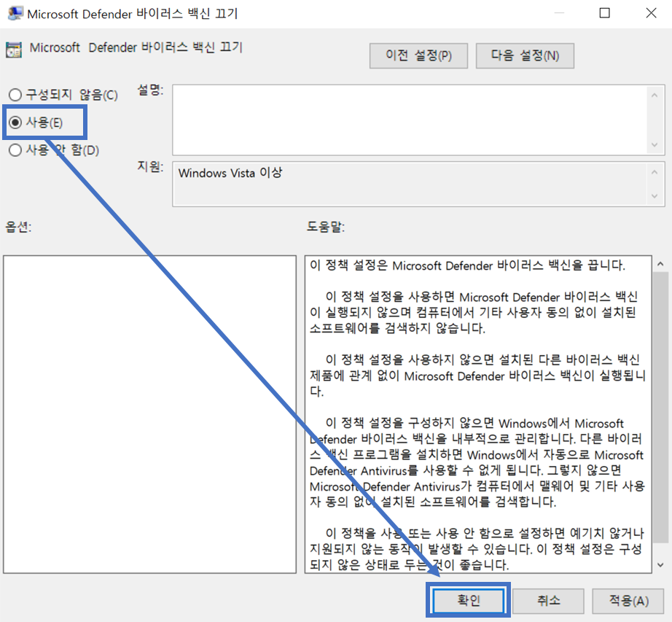Click the 'Microsoft Defender 바이러스 백신 끄기' heading text
This screenshot has width=672, height=622.
136,47
